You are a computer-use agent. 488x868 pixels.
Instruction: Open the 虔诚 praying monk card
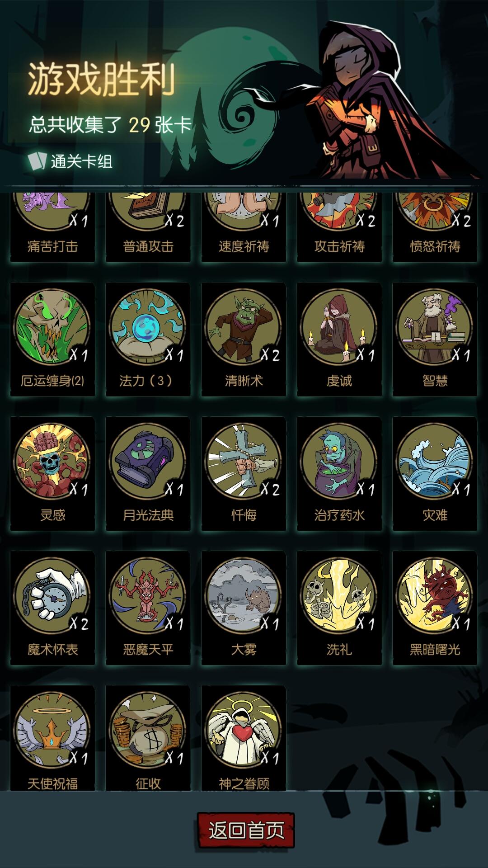pos(339,339)
